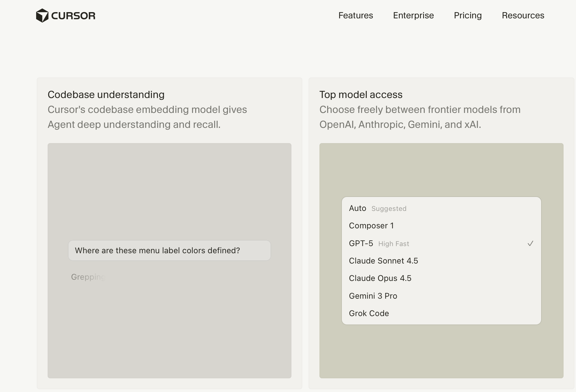Click the CURSOR wordmark in the header
576x392 pixels.
tap(73, 16)
